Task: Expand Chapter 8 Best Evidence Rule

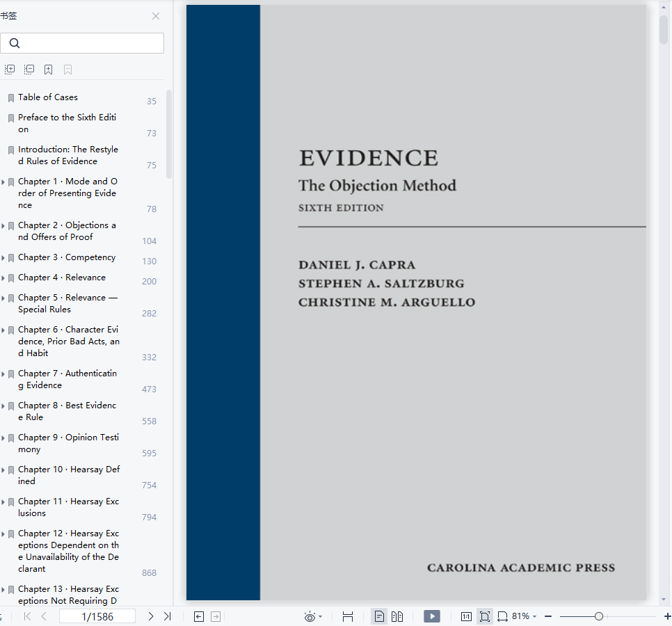Action: click(3, 406)
